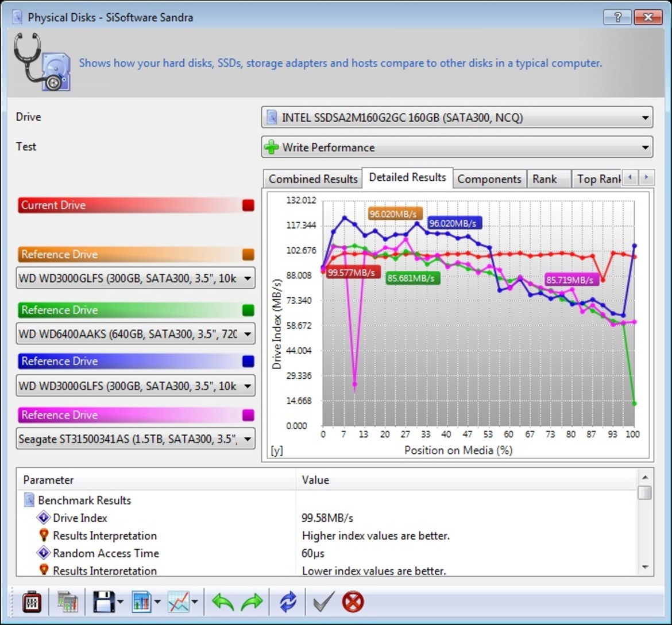Open the Components tab

tap(489, 178)
